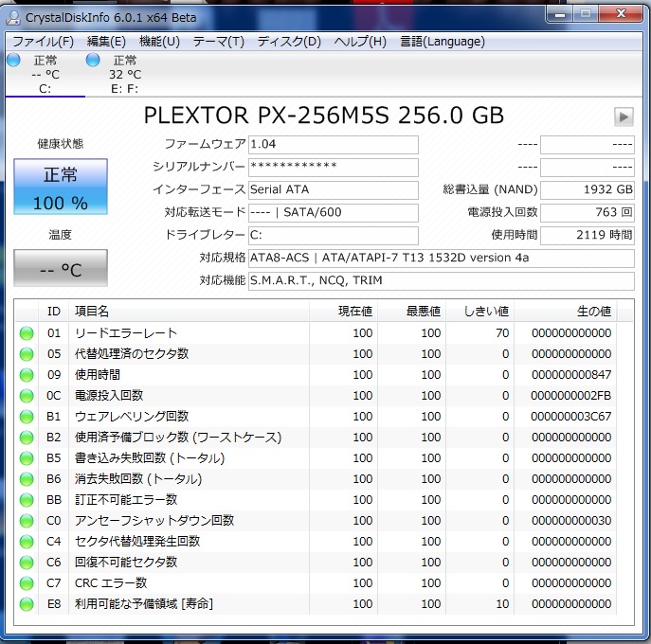This screenshot has width=651, height=644.
Task: Select the 使用時間 row in attribute table
Action: tap(316, 375)
